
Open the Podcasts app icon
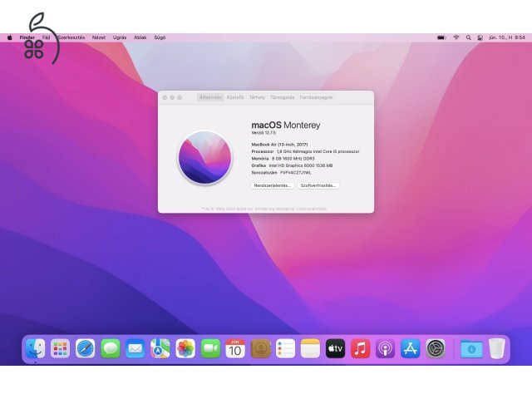click(385, 348)
